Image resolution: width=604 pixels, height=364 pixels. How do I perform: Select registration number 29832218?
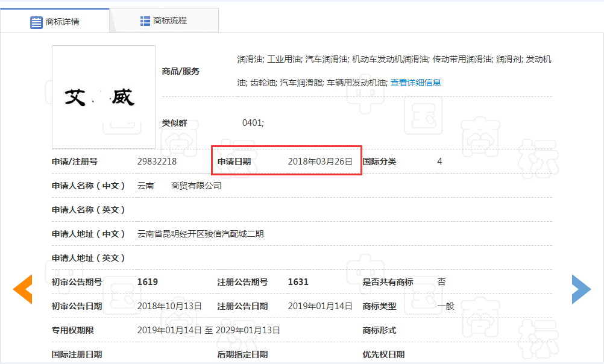coord(157,162)
